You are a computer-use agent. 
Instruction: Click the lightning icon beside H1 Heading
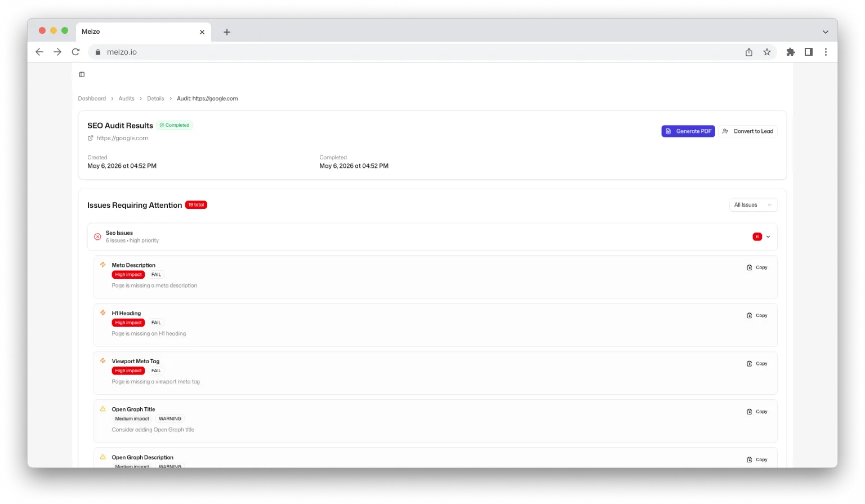pyautogui.click(x=103, y=313)
